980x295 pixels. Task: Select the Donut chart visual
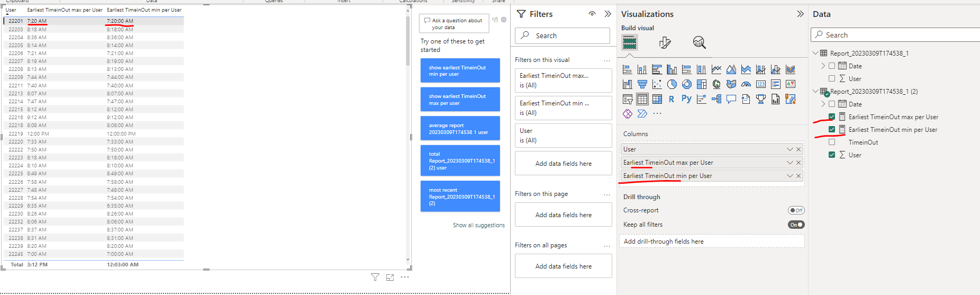[x=687, y=84]
